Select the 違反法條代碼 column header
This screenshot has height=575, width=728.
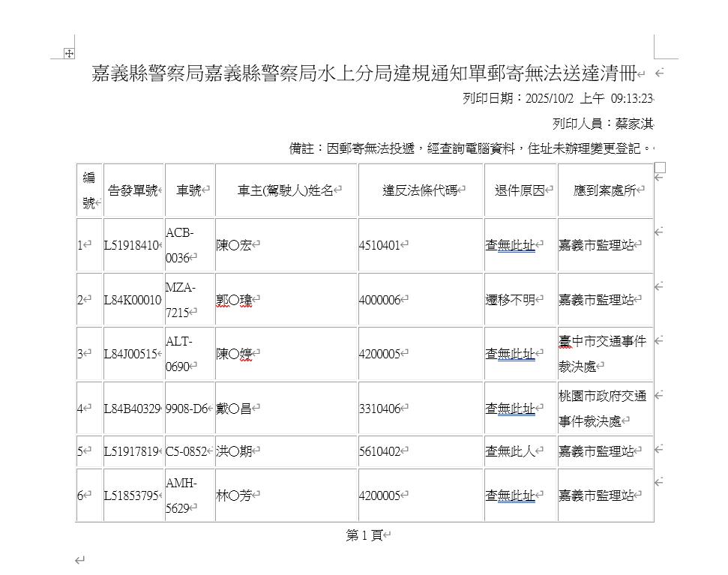[x=420, y=190]
